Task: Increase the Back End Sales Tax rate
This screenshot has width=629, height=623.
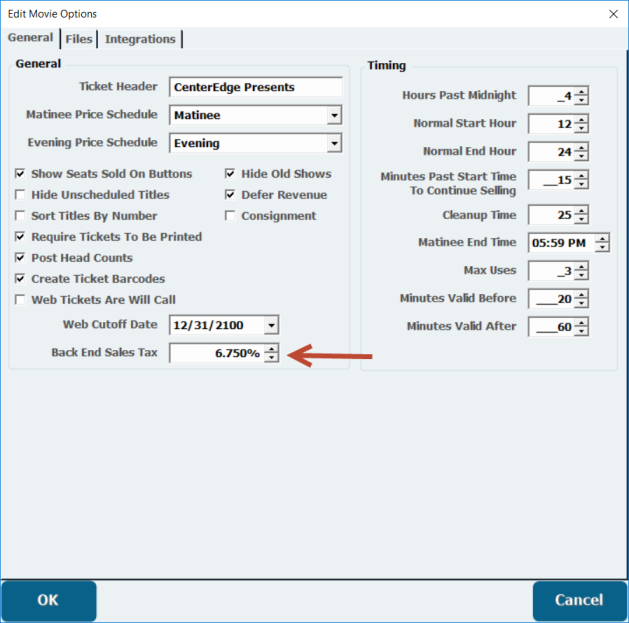Action: point(270,349)
